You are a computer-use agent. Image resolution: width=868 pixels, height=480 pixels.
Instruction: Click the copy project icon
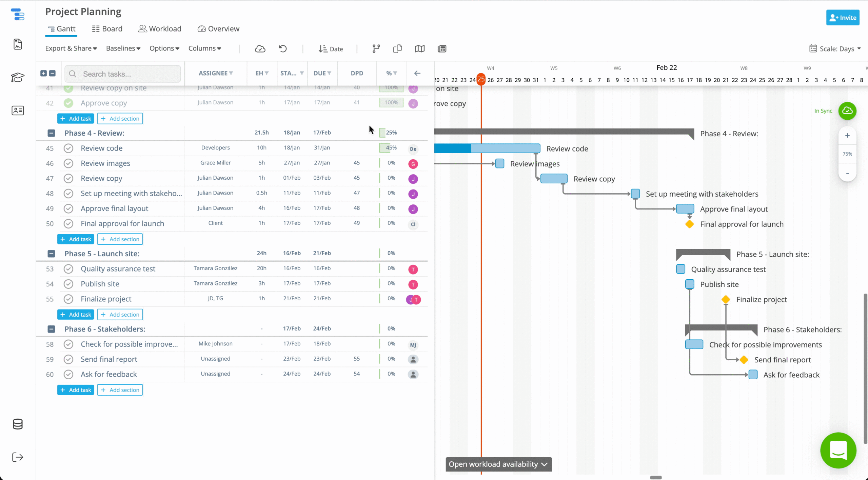tap(397, 48)
